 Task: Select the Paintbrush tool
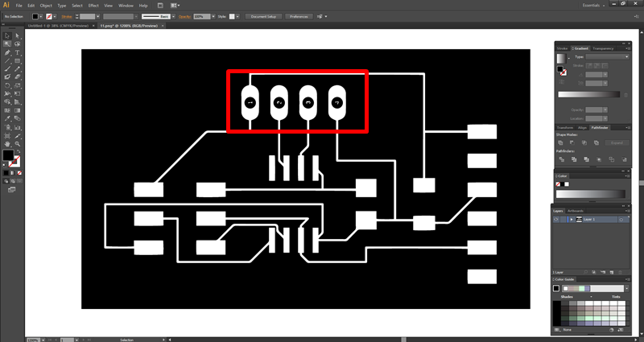pos(7,69)
